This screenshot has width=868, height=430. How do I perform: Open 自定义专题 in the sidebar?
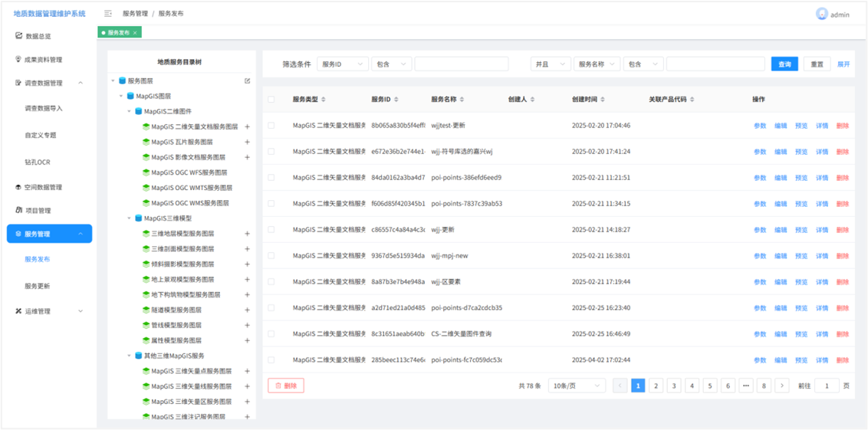coord(41,135)
